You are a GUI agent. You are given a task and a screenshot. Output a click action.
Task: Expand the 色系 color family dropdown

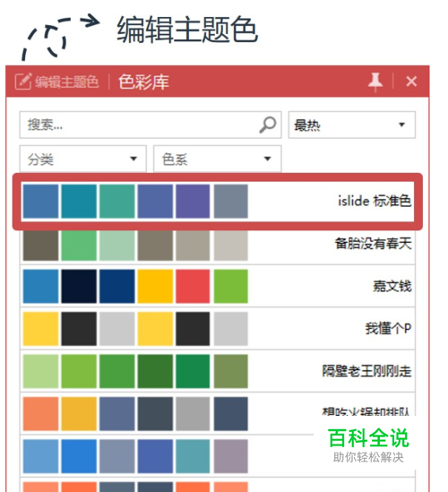(217, 159)
